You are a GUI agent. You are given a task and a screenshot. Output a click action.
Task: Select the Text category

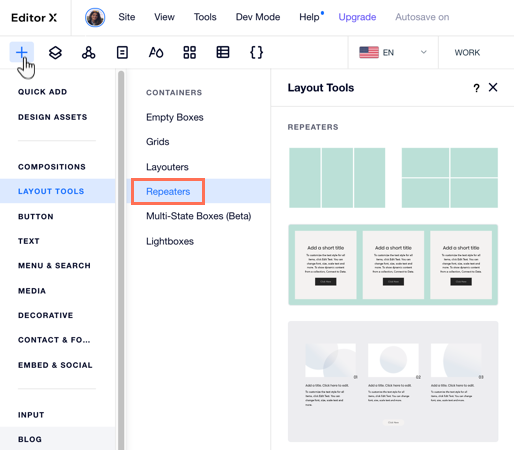click(x=29, y=241)
